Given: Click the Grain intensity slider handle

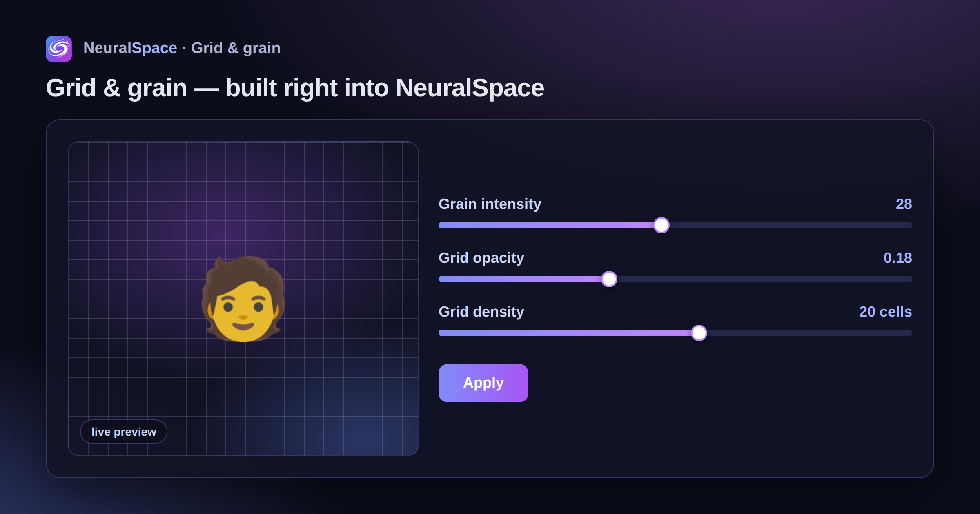Looking at the screenshot, I should point(661,225).
